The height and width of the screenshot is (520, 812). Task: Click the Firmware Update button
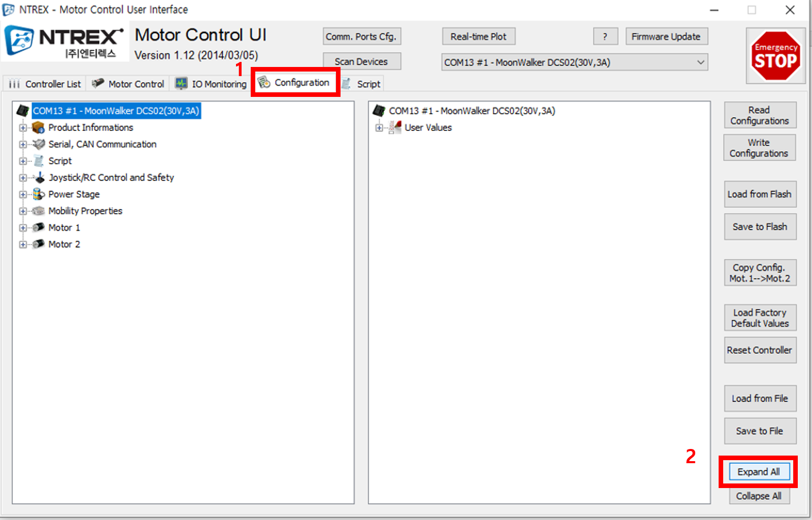[x=666, y=36]
